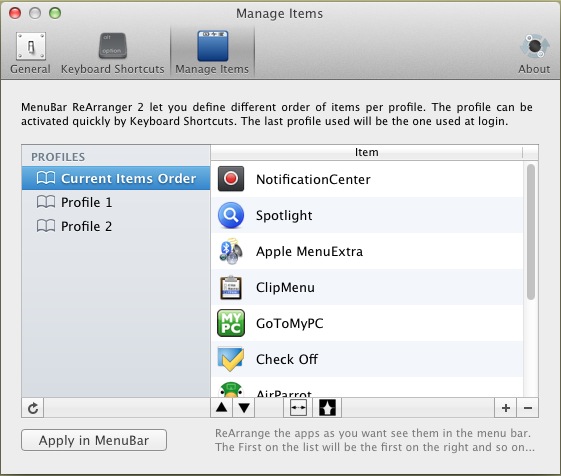561x476 pixels.
Task: Move the selected item up with the arrow
Action: [x=222, y=408]
